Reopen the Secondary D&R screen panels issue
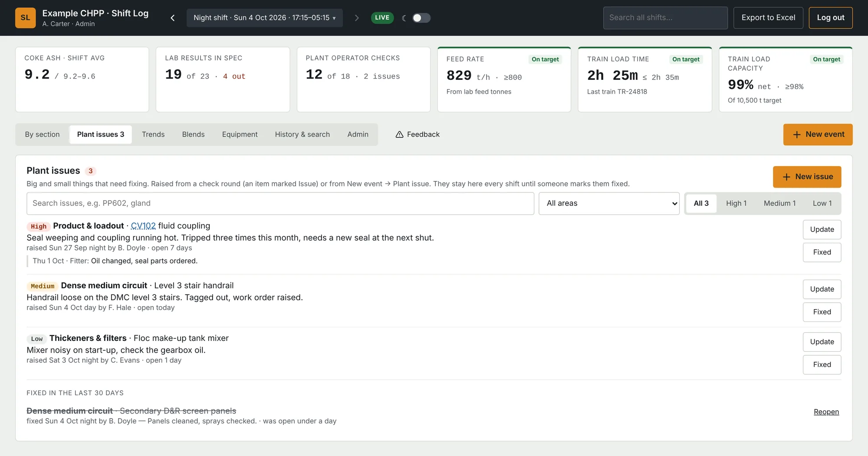868x456 pixels. click(826, 412)
